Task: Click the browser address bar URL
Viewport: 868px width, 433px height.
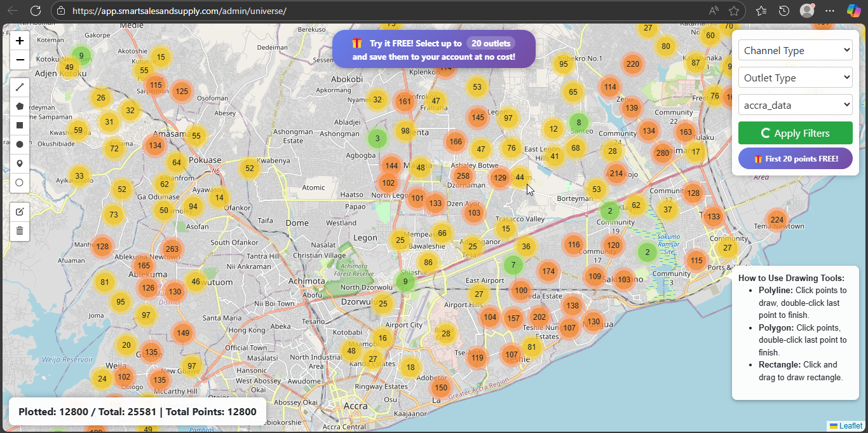Action: [x=179, y=11]
